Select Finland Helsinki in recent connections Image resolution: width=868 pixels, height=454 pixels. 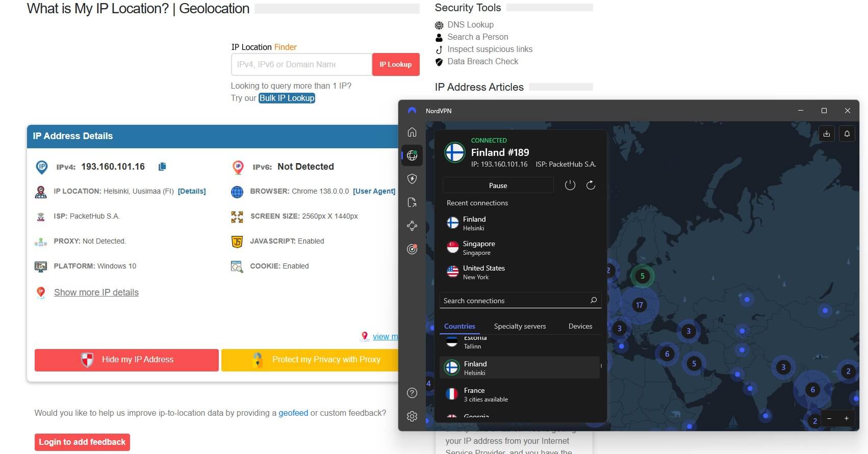[x=520, y=223]
